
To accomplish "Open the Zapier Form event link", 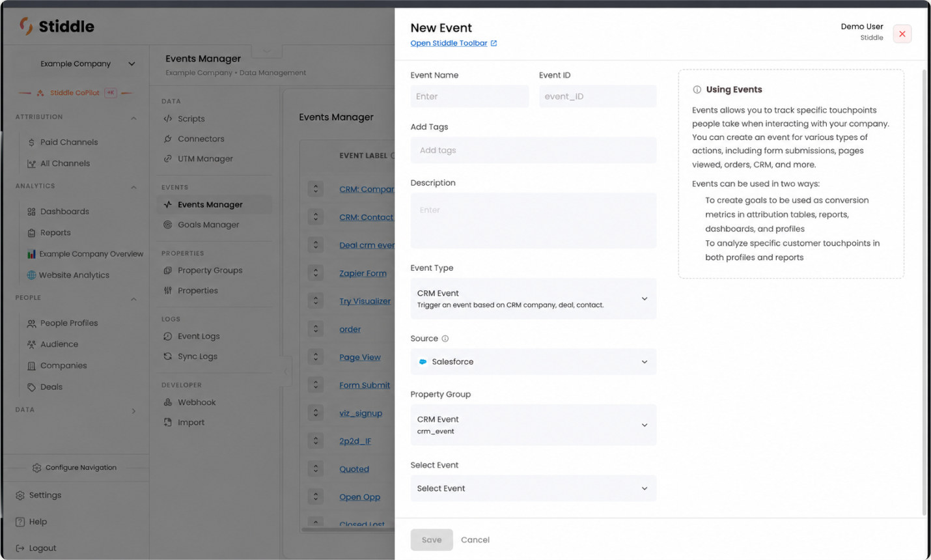I will pos(363,273).
